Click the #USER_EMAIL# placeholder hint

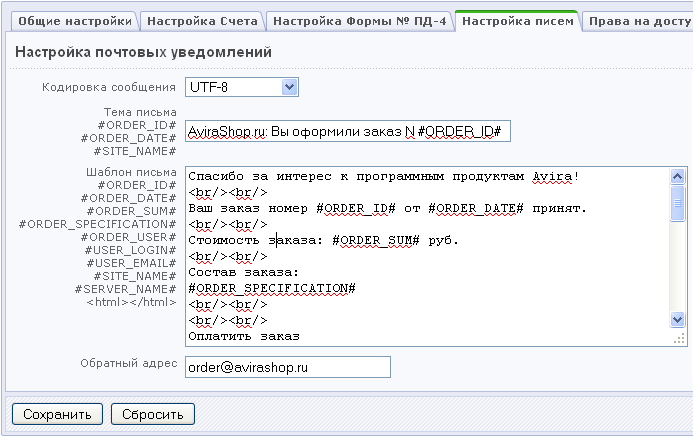[131, 263]
